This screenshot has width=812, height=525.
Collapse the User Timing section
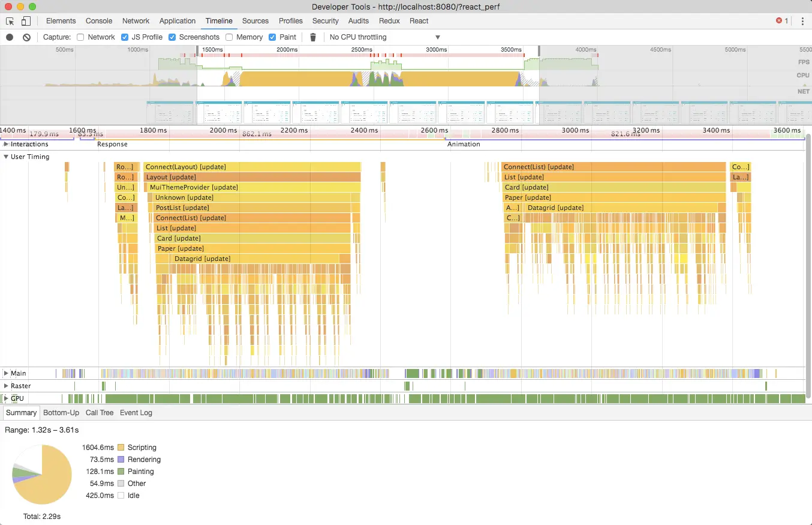6,157
